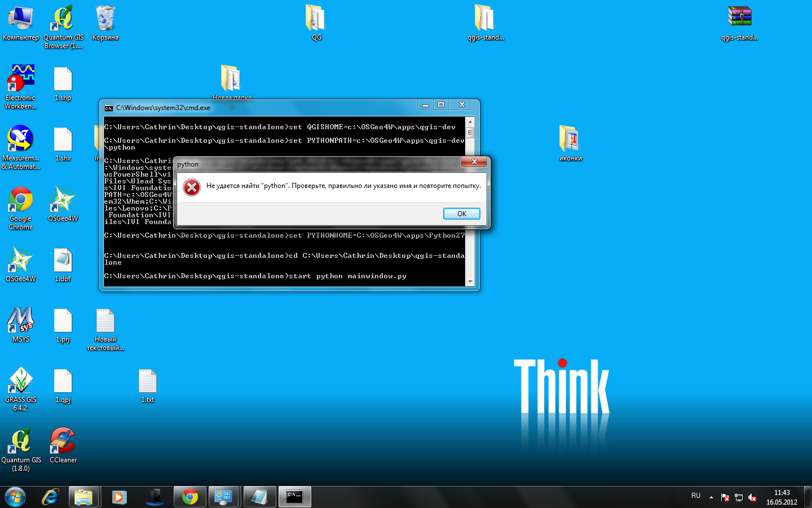
Task: Click the RU language indicator
Action: (x=696, y=496)
